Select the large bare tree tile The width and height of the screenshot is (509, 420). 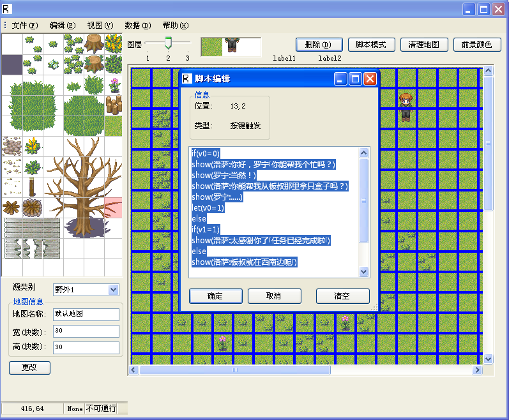84,186
